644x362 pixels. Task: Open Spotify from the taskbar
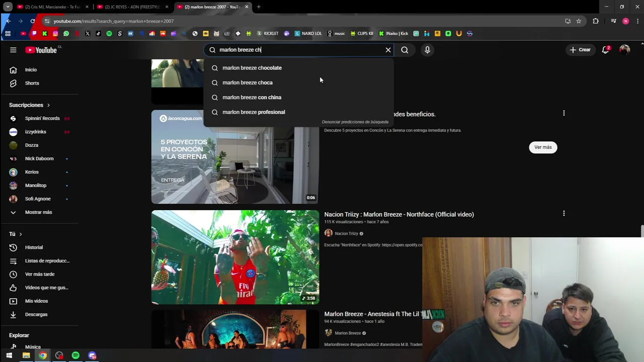point(75,355)
